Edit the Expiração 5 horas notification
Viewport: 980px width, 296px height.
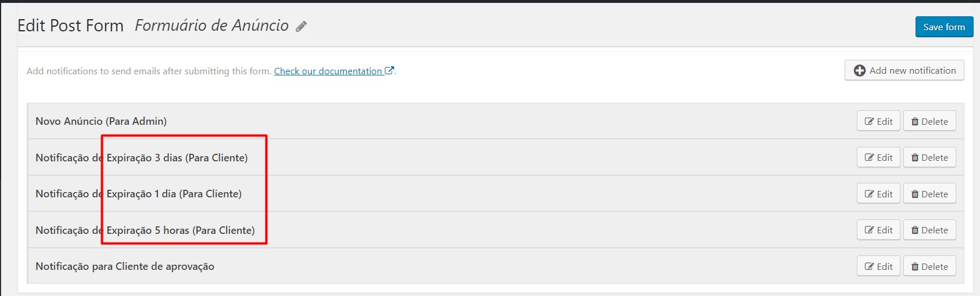878,230
